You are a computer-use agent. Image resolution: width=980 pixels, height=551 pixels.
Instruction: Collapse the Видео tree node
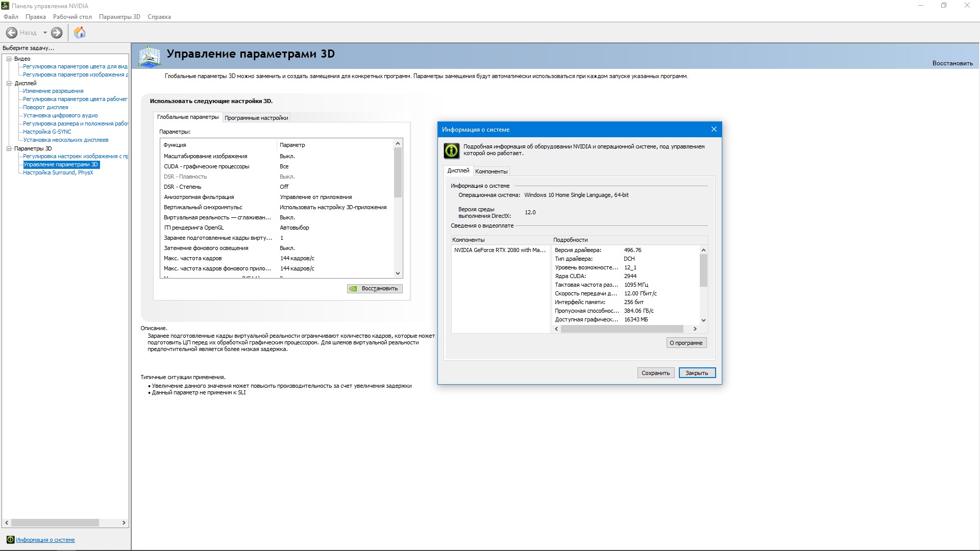tap(9, 59)
